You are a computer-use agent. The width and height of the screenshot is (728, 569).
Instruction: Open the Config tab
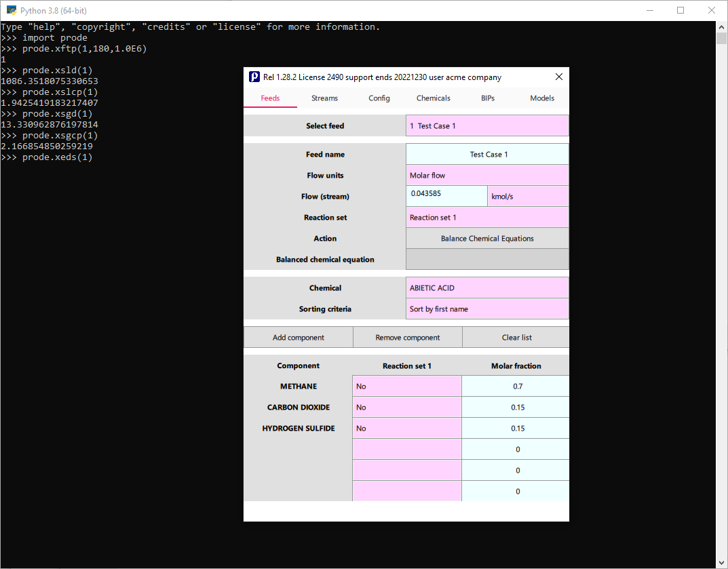tap(379, 98)
